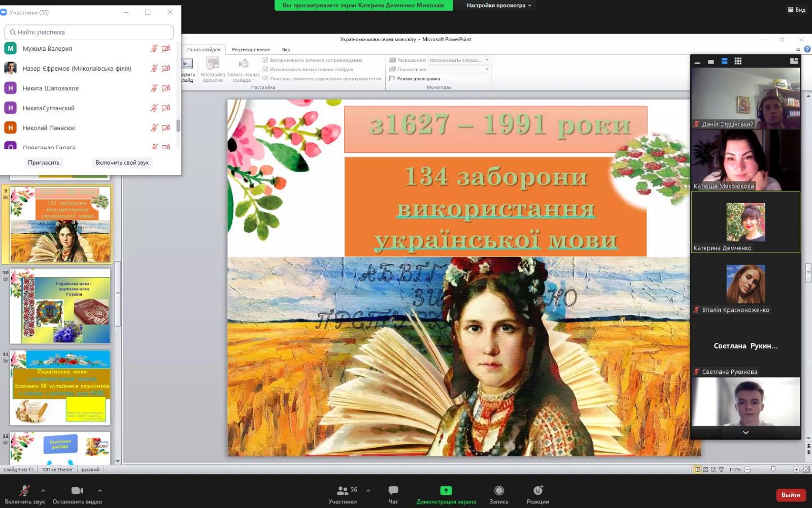Open the Реакции reactions icon
Viewport: 812px width, 508px height.
(538, 490)
